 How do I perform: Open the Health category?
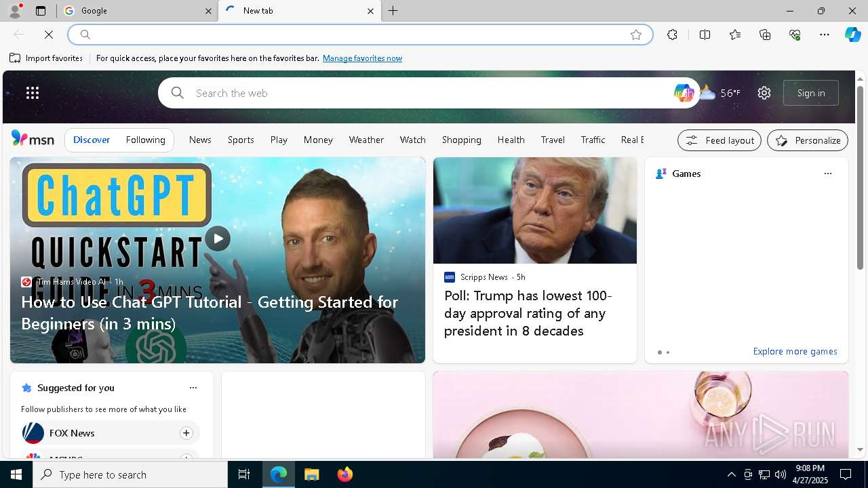tap(511, 140)
